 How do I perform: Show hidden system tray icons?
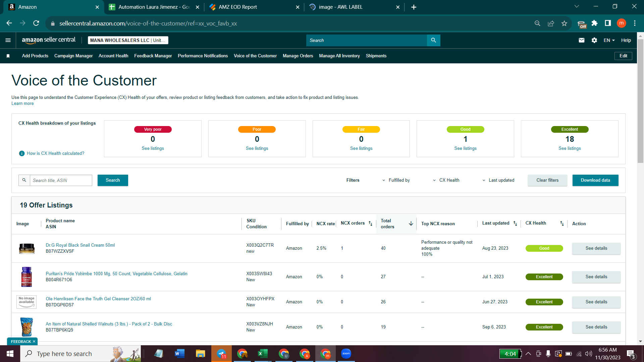click(528, 354)
